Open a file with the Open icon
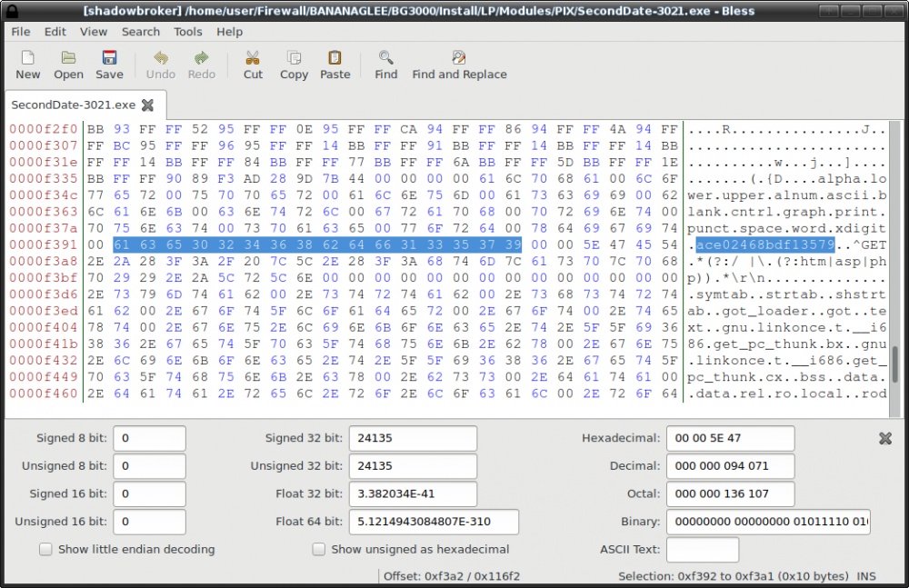This screenshot has width=909, height=588. pos(68,58)
